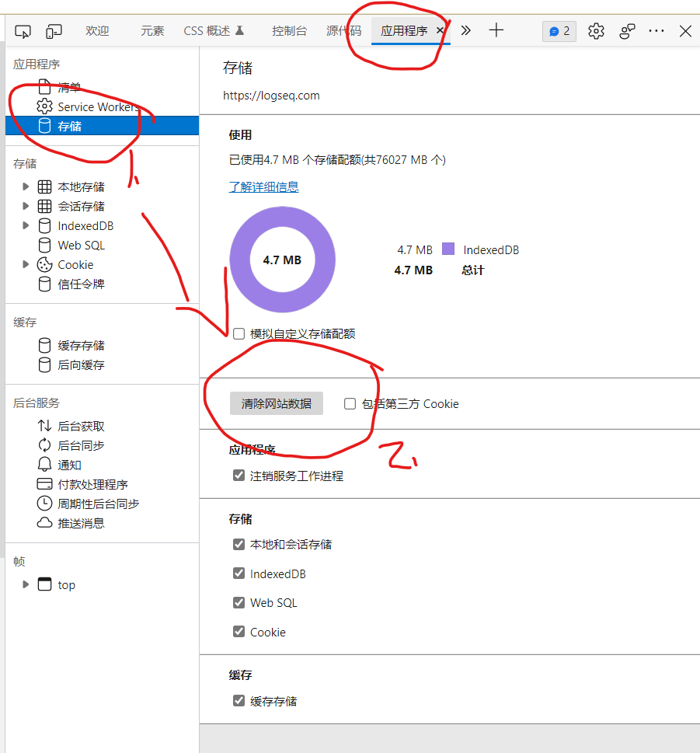Image resolution: width=700 pixels, height=753 pixels.
Task: Tick 包括第三方 Cookie checkbox
Action: [x=350, y=404]
